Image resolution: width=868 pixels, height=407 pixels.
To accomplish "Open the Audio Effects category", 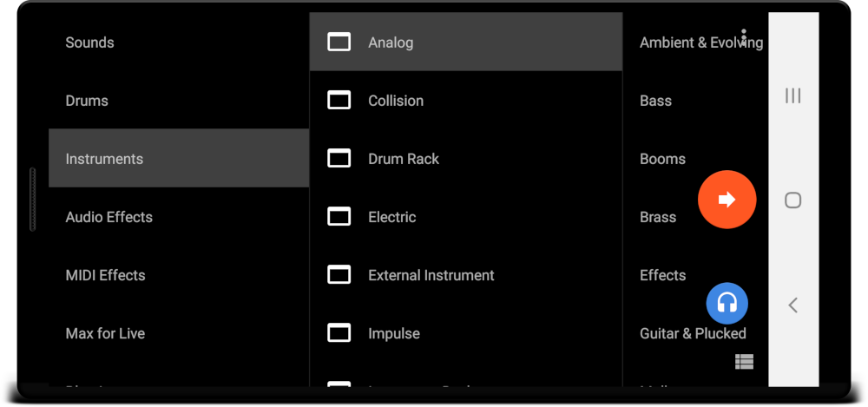I will (109, 217).
